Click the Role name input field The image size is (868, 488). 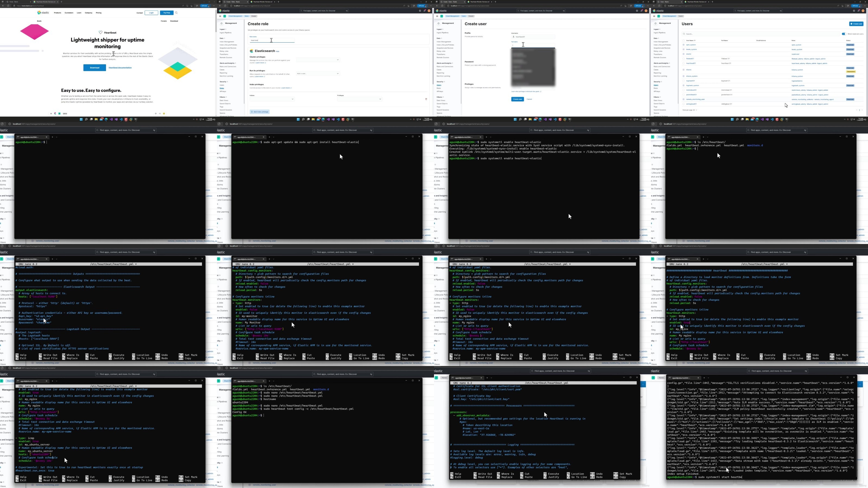pyautogui.click(x=272, y=40)
